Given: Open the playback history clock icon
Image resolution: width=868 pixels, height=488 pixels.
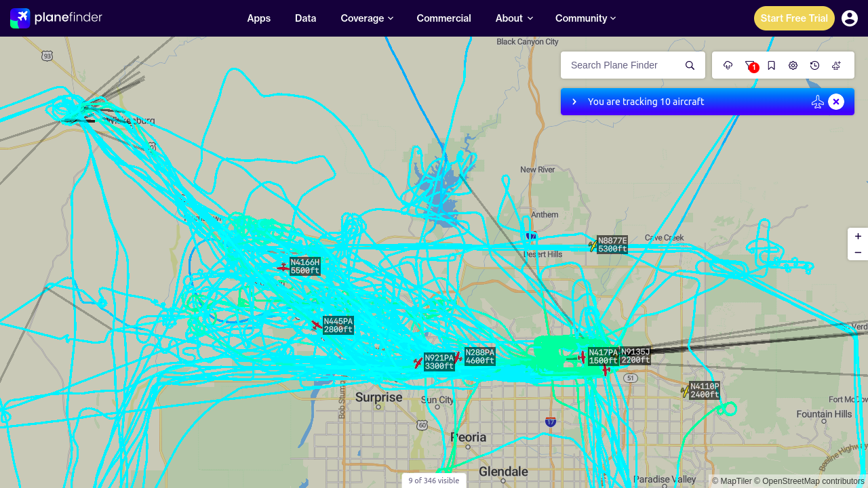Looking at the screenshot, I should coord(815,65).
